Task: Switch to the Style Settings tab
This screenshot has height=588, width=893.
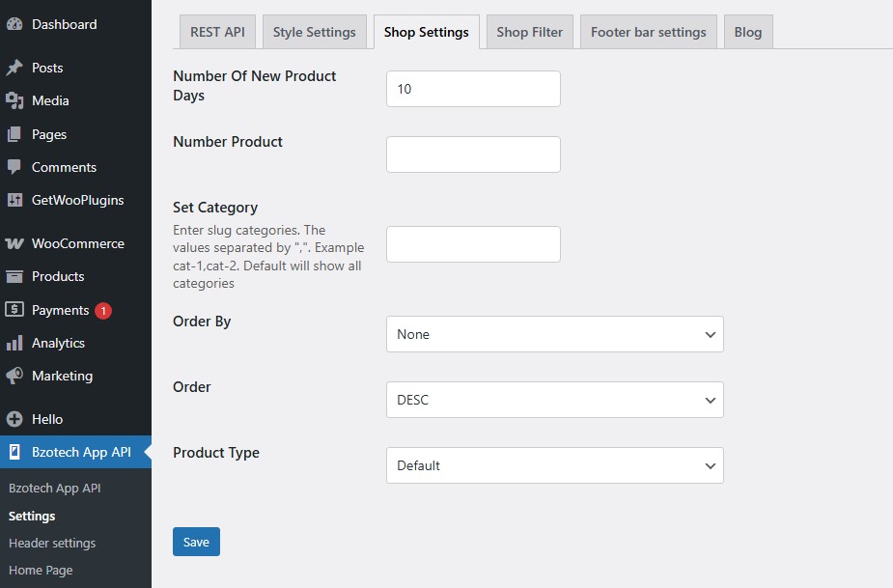Action: coord(315,32)
